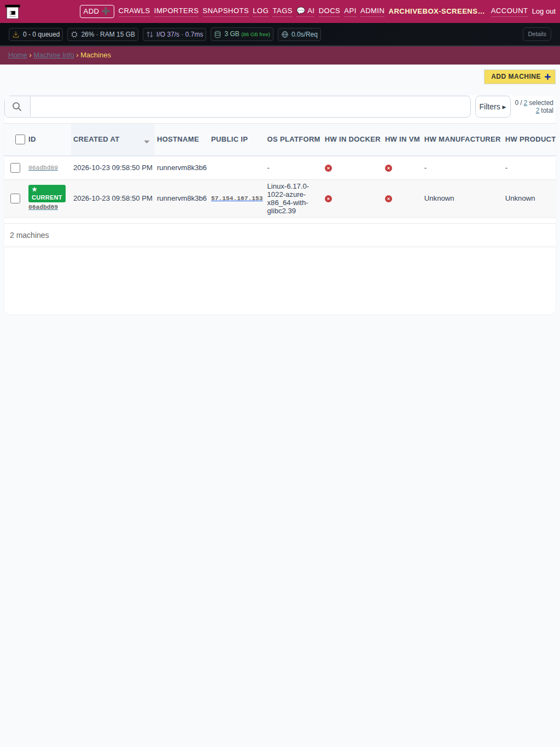Expand the Filters panel
Screen dimensions: 560x747
493,107
